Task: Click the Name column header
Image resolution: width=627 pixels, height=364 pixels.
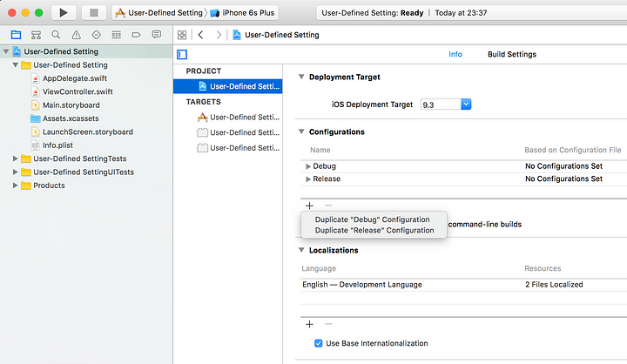Action: 320,150
